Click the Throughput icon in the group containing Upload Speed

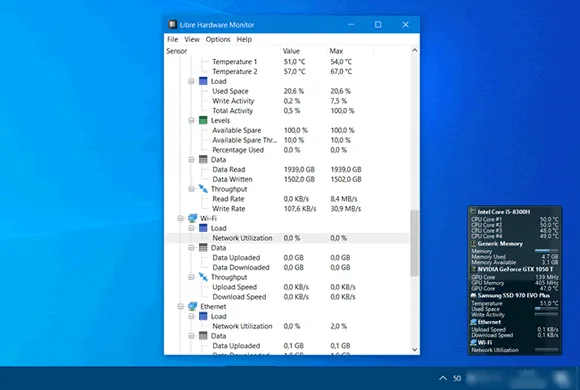tap(203, 277)
